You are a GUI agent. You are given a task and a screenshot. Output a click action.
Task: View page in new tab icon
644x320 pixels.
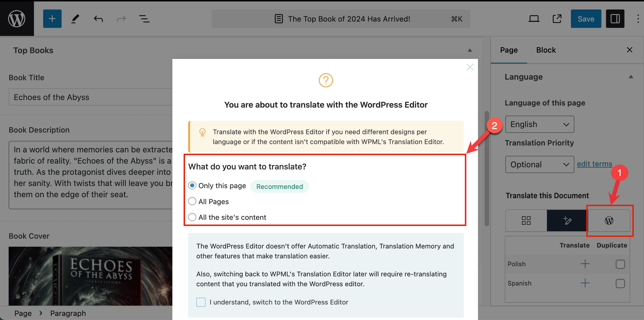point(557,19)
